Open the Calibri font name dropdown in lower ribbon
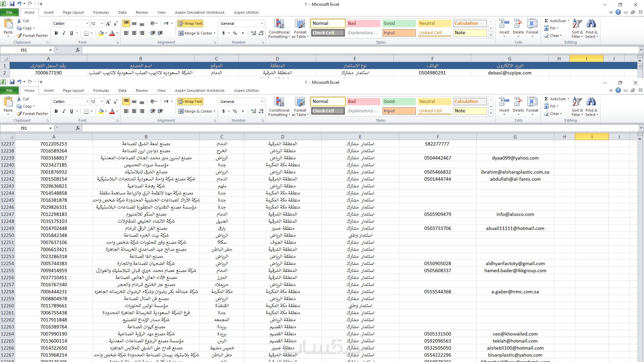 tap(87, 102)
